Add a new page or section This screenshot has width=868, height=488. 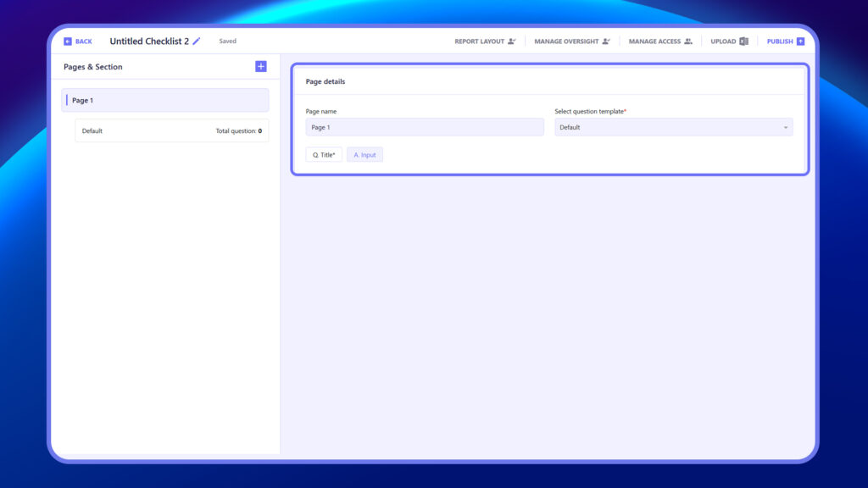pyautogui.click(x=261, y=66)
